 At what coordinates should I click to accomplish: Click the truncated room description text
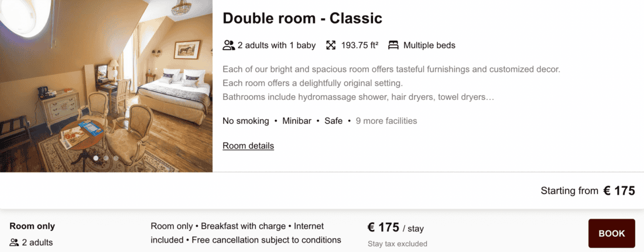391,83
